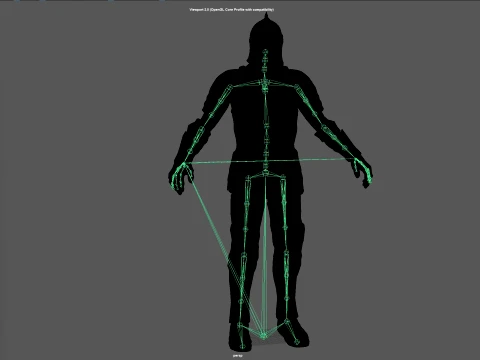The image size is (480, 360).
Task: Select the pelvis joint where both legs branch
Action: (x=265, y=172)
